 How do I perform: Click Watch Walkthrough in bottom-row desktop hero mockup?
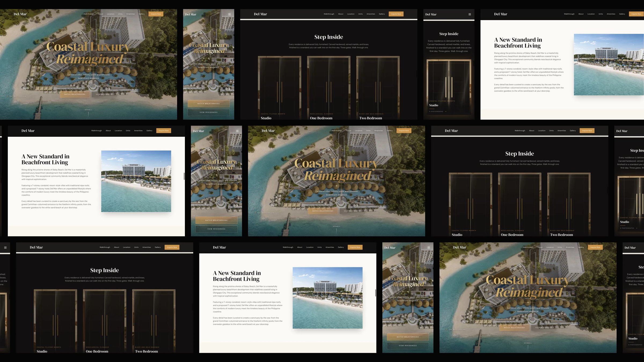(514, 327)
